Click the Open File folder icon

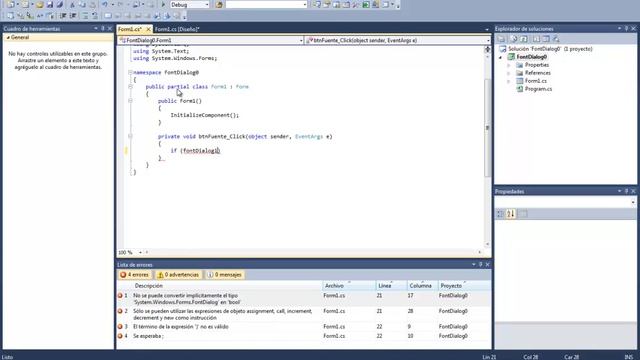point(40,5)
